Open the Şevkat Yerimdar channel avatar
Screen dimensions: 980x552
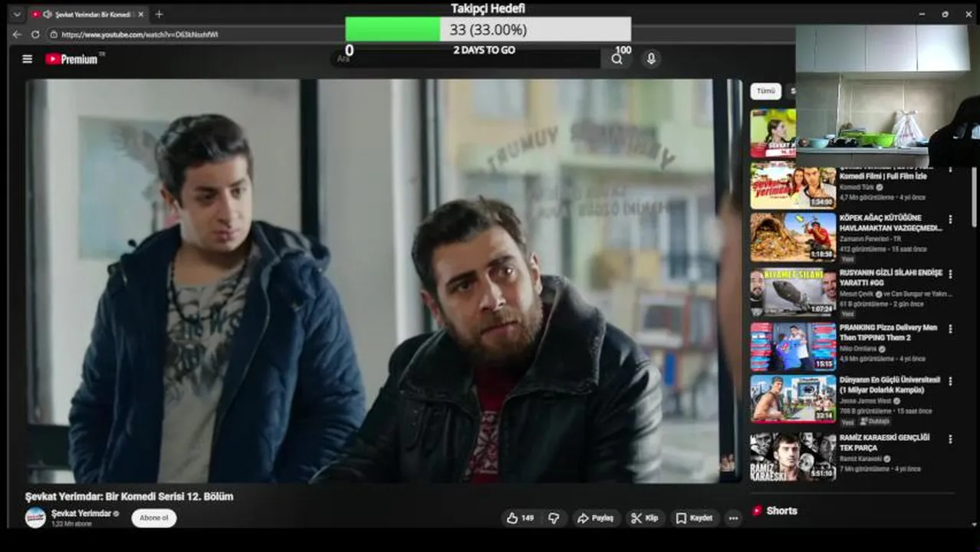click(x=35, y=517)
